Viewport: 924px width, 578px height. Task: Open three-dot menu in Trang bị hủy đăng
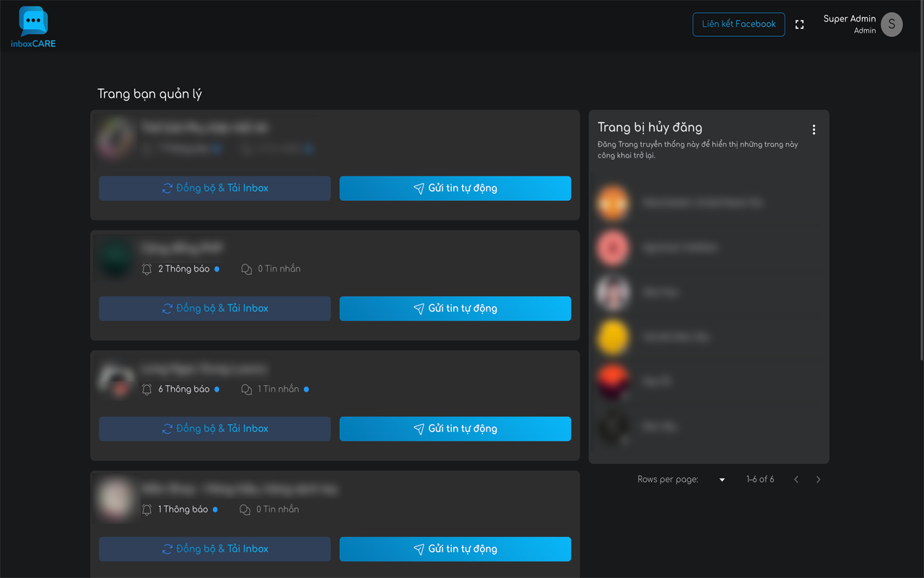814,130
